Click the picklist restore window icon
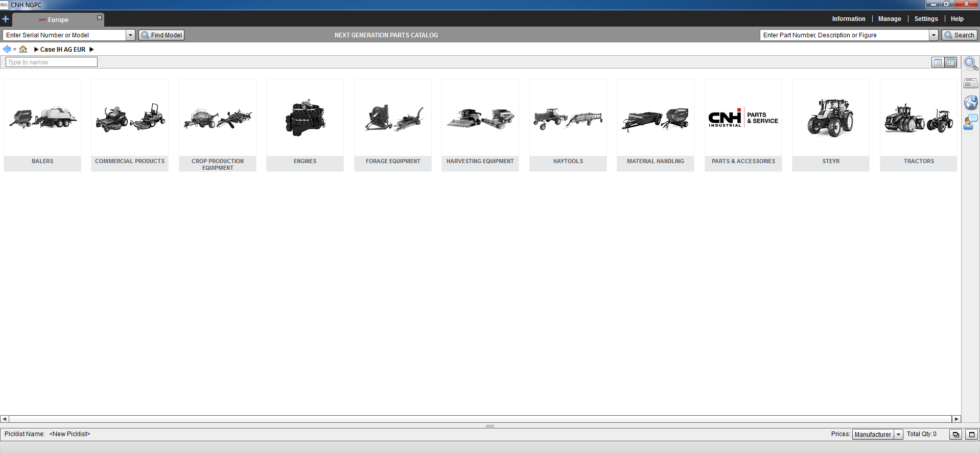The image size is (980, 453). [955, 435]
